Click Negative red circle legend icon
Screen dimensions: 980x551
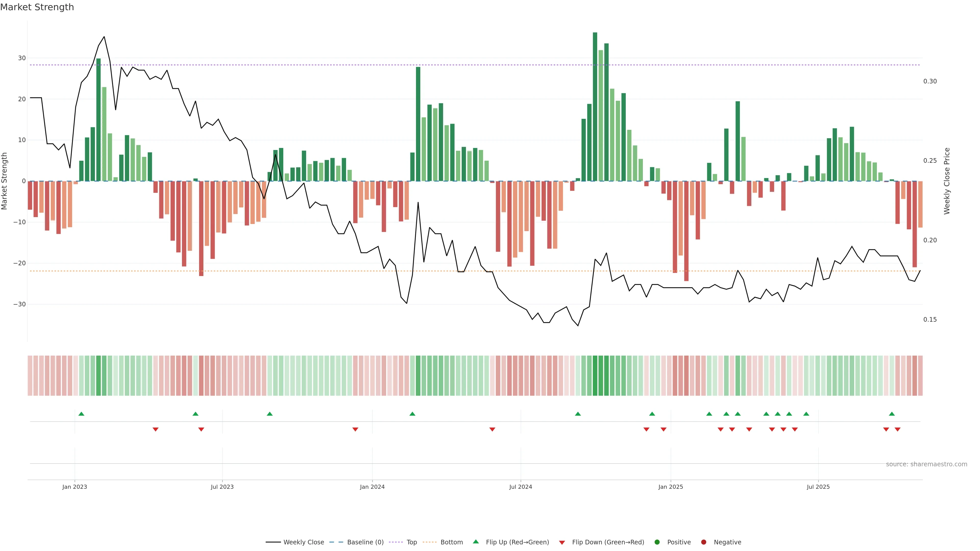point(703,542)
